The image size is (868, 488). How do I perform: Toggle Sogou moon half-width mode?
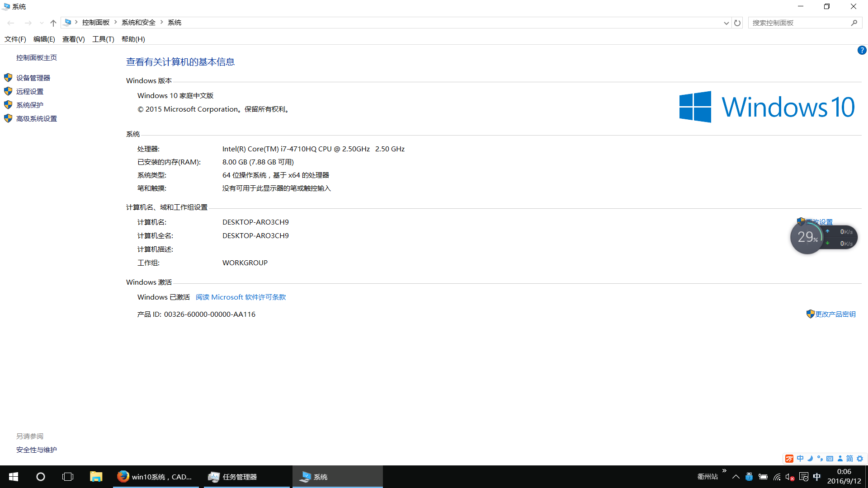pos(810,459)
